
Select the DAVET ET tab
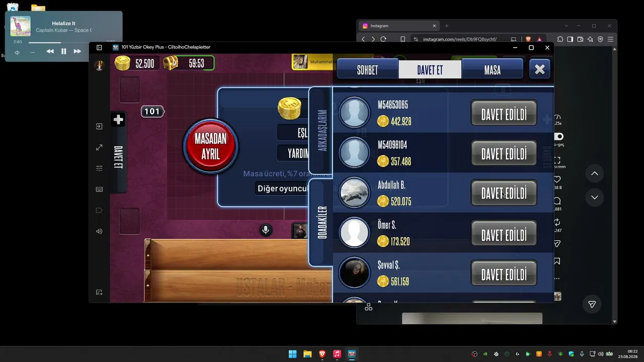(x=430, y=70)
